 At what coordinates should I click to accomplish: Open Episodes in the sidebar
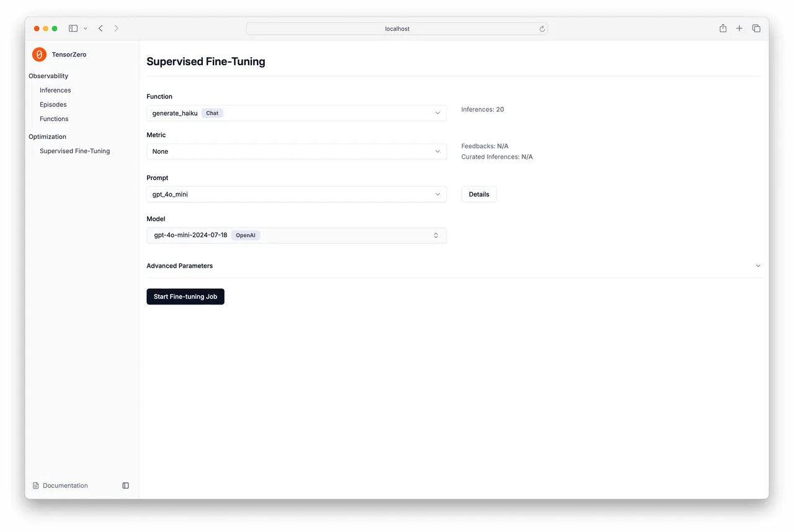53,105
